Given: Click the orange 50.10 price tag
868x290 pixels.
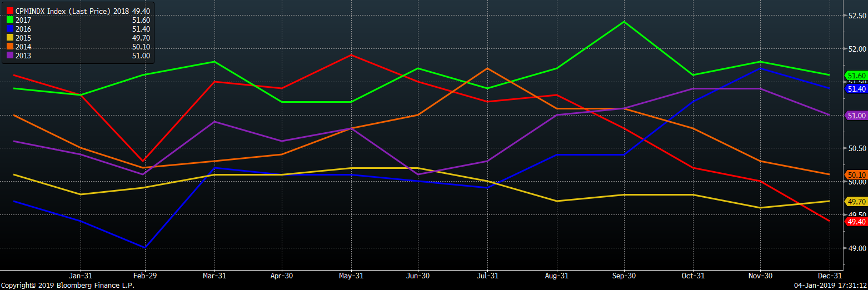Looking at the screenshot, I should (855, 175).
